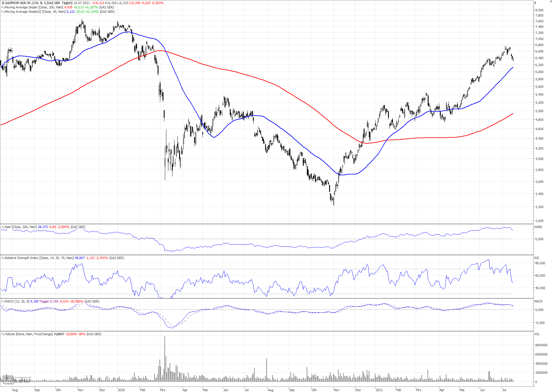Screen dimensions: 552x392
Task: Select the Volume [None, Nein, PriceChange] legend
Action: pyautogui.click(x=29, y=334)
